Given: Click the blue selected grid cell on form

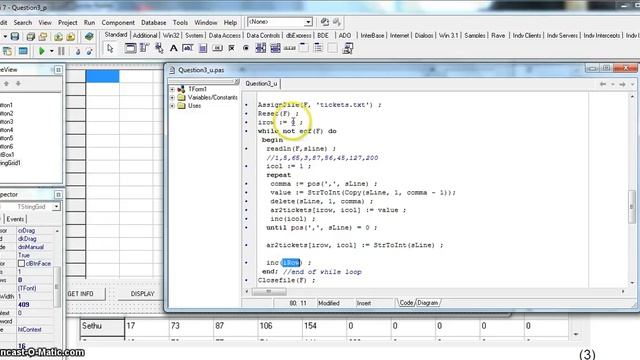Looking at the screenshot, I should [x=102, y=76].
